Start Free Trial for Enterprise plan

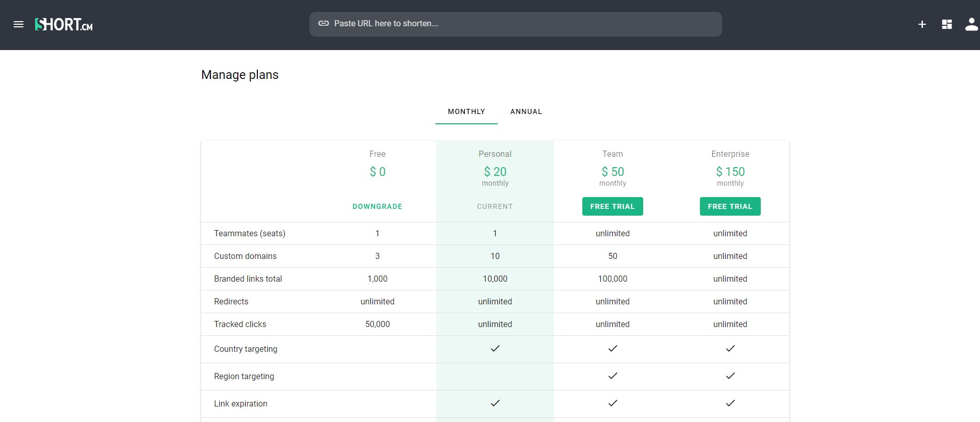pos(730,206)
